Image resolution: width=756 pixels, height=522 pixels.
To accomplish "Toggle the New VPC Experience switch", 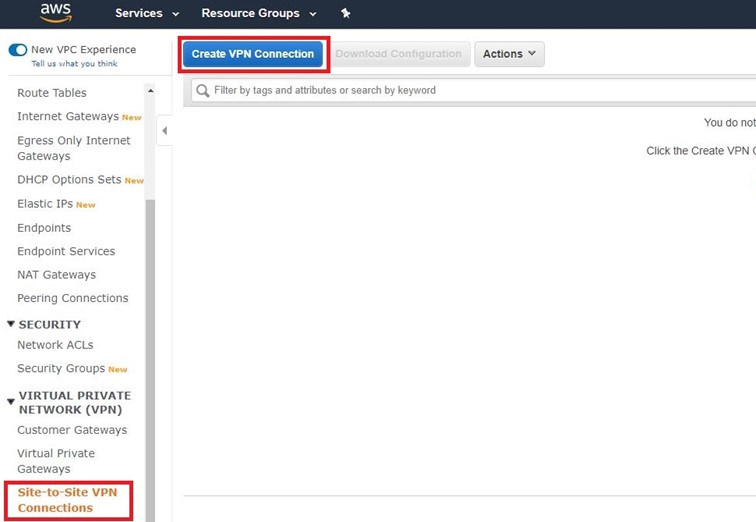I will 18,49.
